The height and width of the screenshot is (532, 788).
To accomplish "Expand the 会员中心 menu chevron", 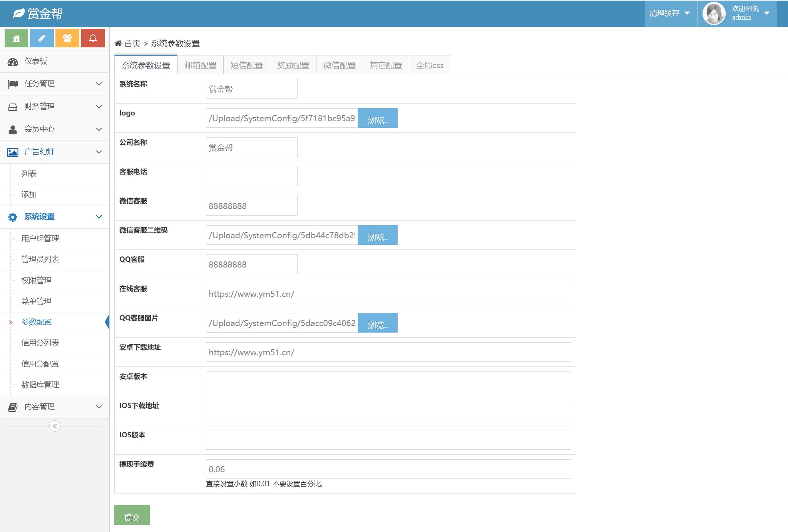I will click(99, 129).
